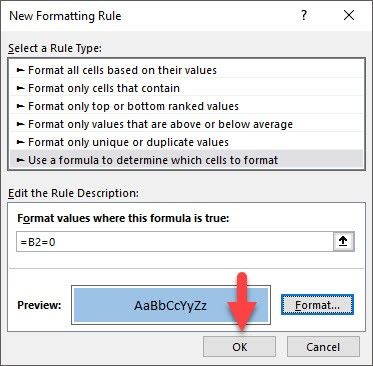Image resolution: width=373 pixels, height=366 pixels.
Task: Choose "Format only values that are above or below average"
Action: pos(186,124)
